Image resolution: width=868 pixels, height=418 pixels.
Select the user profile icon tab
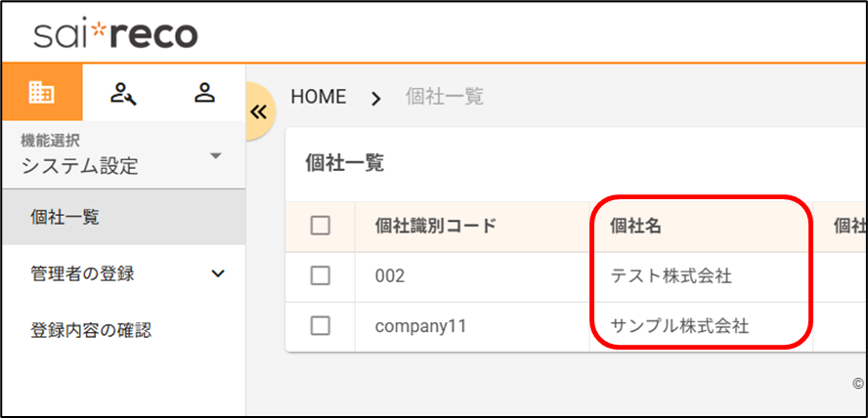coord(204,93)
